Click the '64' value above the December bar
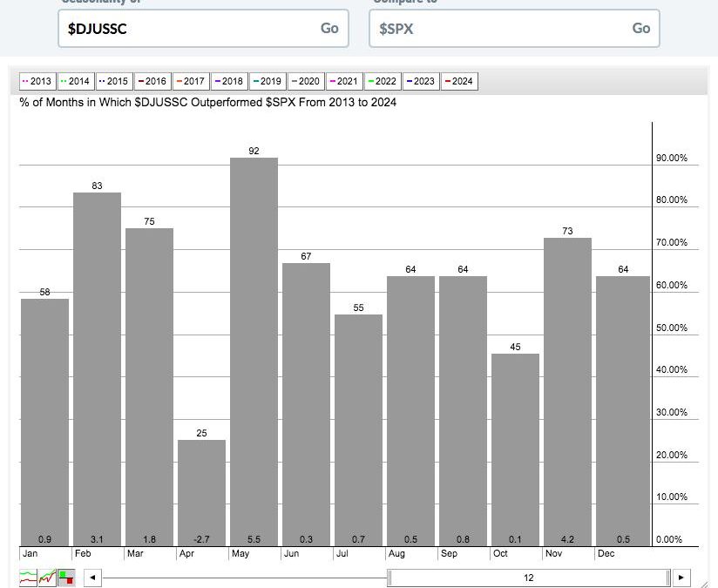 click(x=623, y=269)
